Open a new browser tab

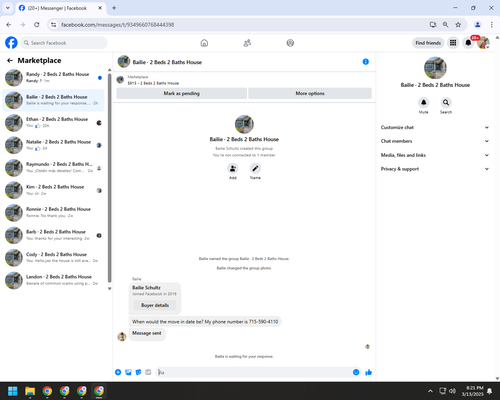pos(114,8)
